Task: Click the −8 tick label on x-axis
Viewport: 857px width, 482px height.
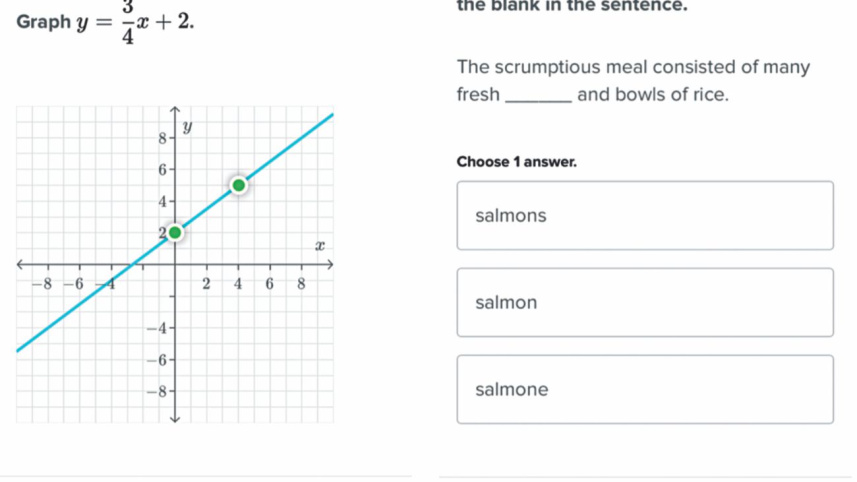Action: pos(41,284)
